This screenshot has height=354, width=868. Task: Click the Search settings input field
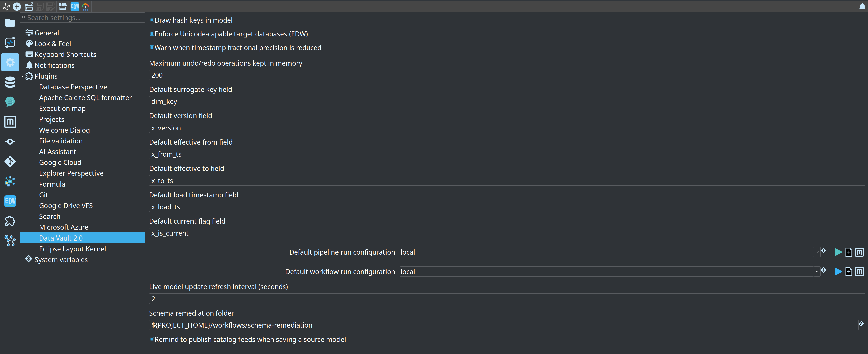83,18
